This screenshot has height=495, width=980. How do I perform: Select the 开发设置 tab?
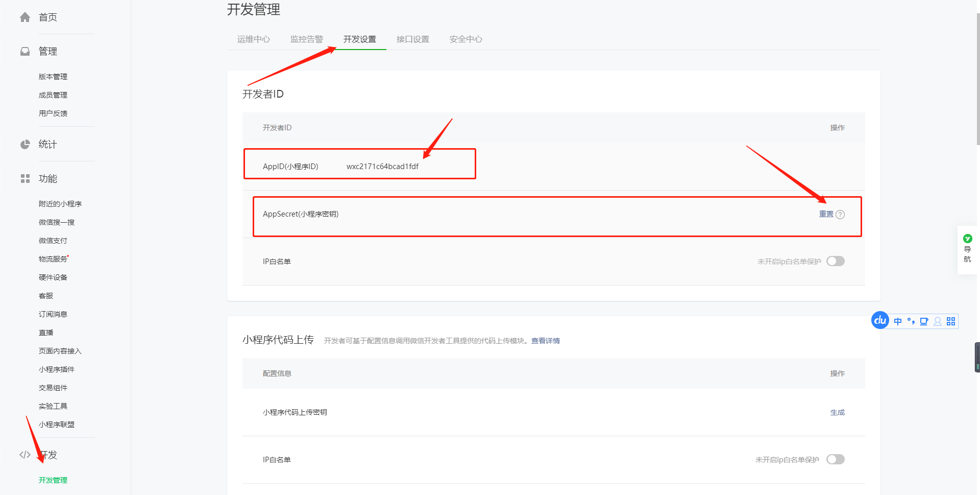tap(360, 39)
